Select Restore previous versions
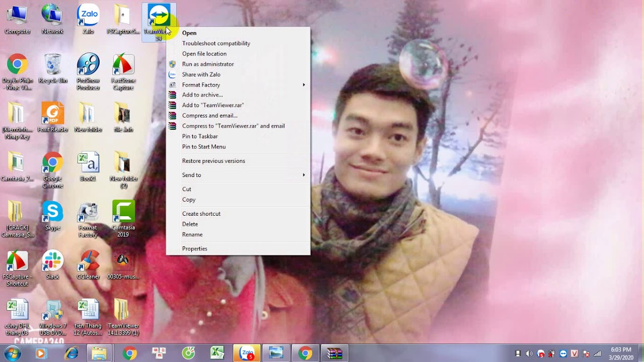 coord(238,161)
